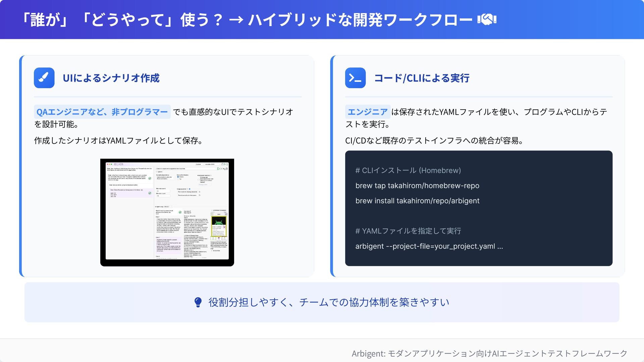The image size is (644, 362).
Task: Click the highlighted エンジニア label
Action: point(368,112)
